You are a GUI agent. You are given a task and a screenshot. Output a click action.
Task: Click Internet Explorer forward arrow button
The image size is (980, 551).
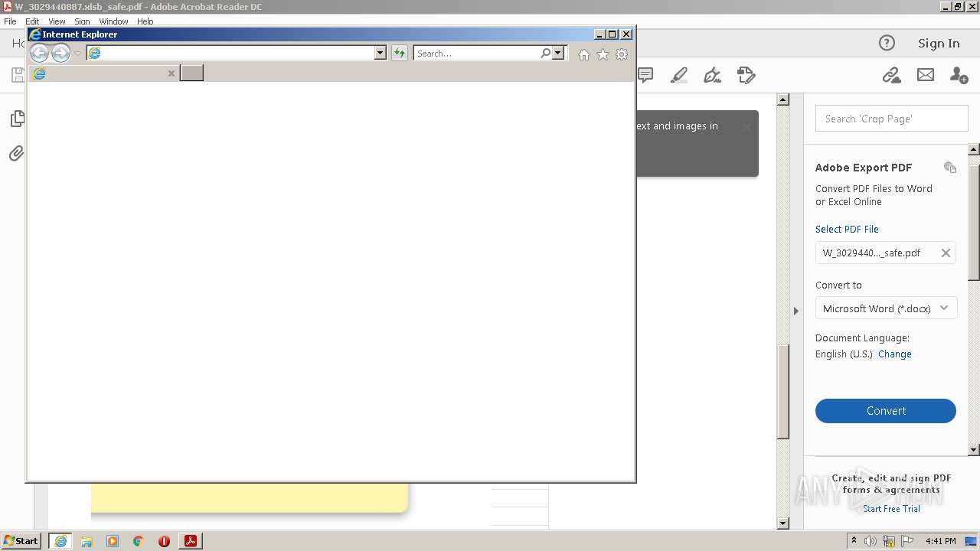point(60,53)
